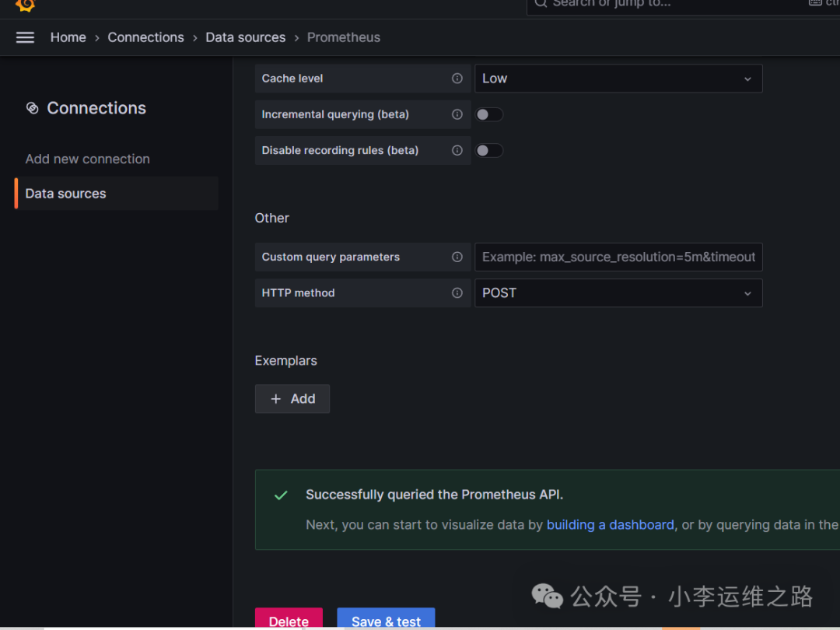Click the Grafana logo icon
This screenshot has width=840, height=630.
point(25,5)
